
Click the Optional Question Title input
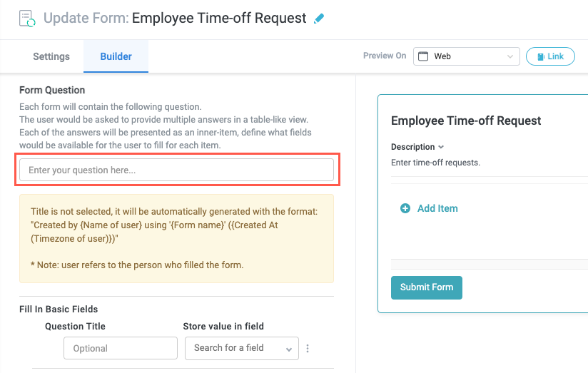[121, 348]
